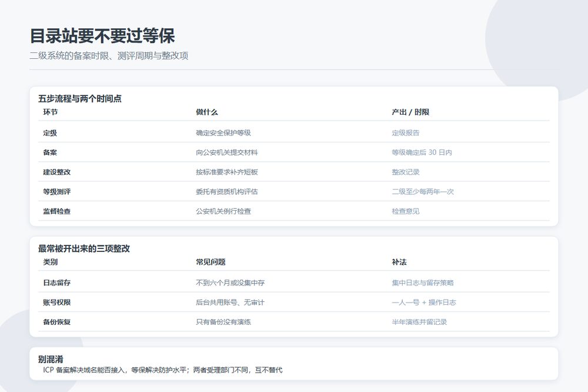Click heading 五步流程与两个时间点

[x=80, y=99]
